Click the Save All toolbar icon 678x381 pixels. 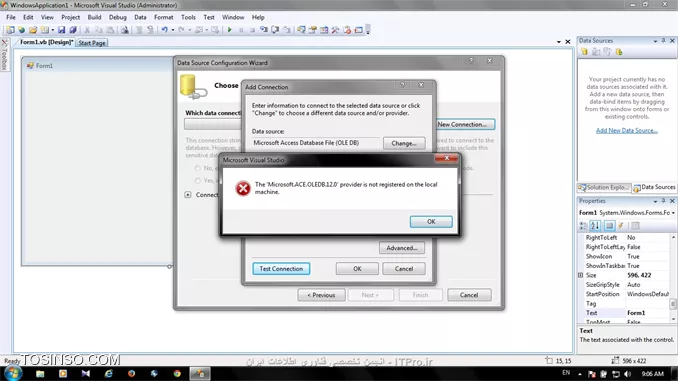[73, 30]
